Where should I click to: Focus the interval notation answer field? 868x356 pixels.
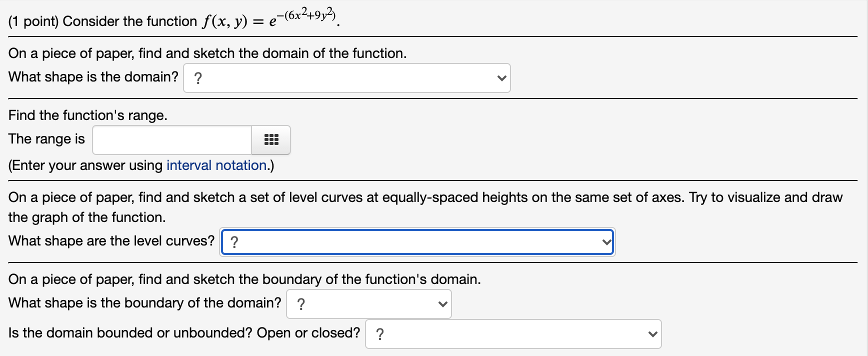[x=171, y=140]
